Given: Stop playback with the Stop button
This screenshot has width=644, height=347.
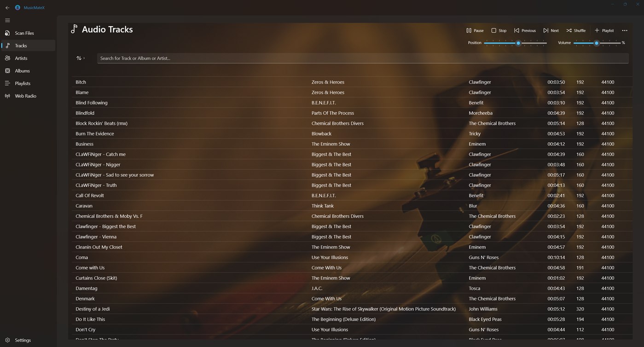Looking at the screenshot, I should pos(499,30).
